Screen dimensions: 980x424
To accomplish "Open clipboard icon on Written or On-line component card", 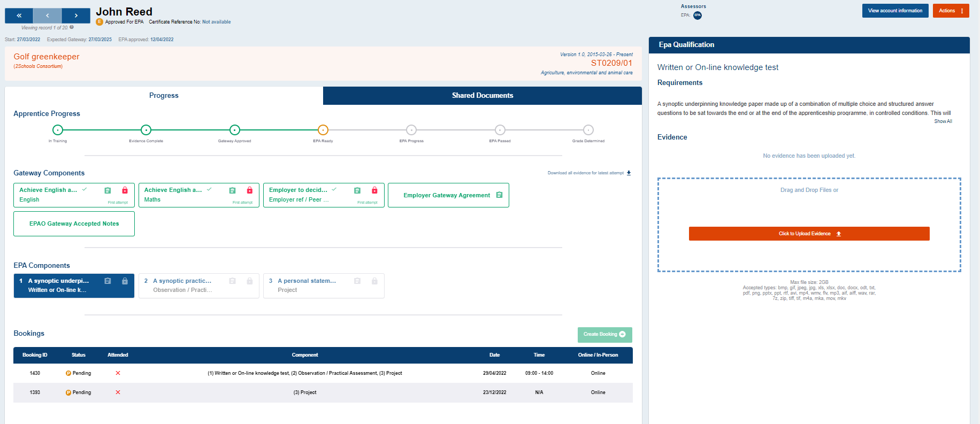I will click(x=108, y=281).
